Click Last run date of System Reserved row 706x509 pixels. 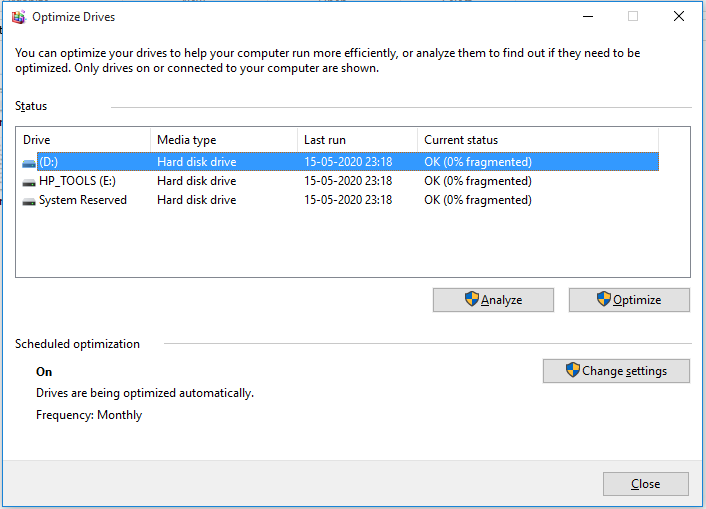coord(348,200)
